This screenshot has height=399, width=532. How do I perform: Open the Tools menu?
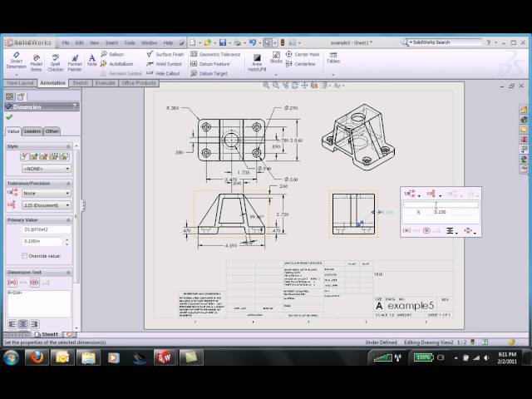click(x=130, y=42)
